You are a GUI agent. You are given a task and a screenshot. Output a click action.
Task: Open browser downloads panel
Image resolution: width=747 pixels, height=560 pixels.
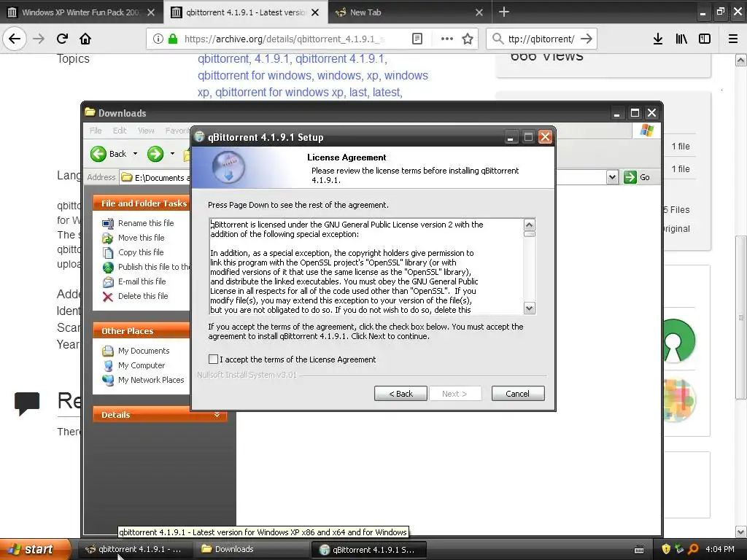[657, 39]
